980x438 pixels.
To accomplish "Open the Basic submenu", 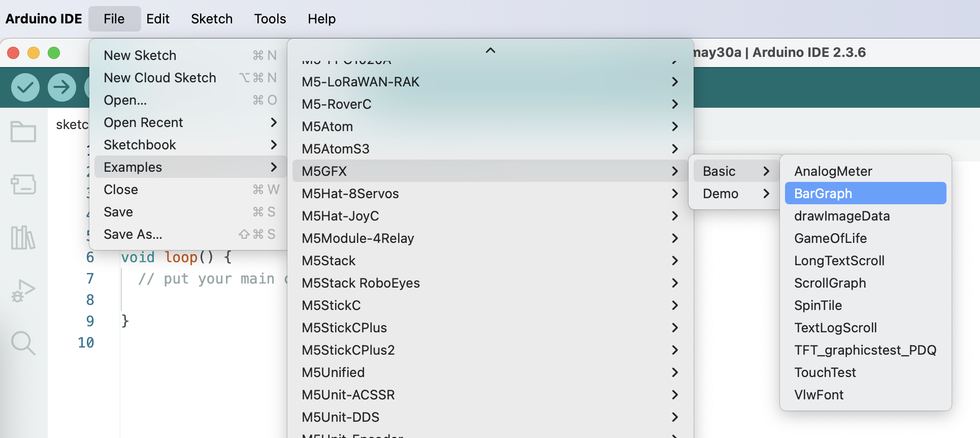I will [x=736, y=171].
